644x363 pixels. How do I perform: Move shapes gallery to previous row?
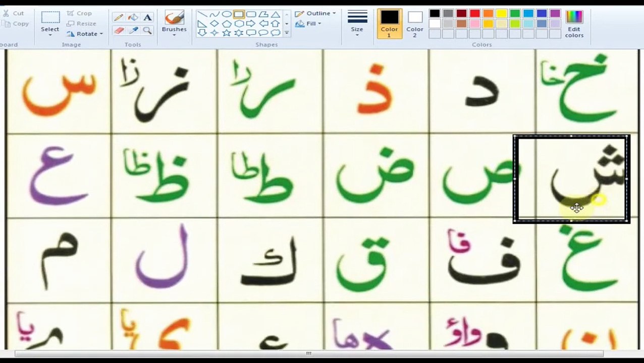(x=287, y=14)
